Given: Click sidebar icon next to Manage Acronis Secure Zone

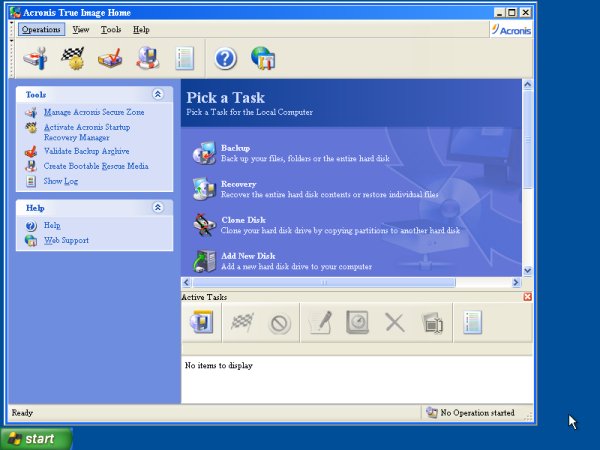Looking at the screenshot, I should (x=31, y=112).
